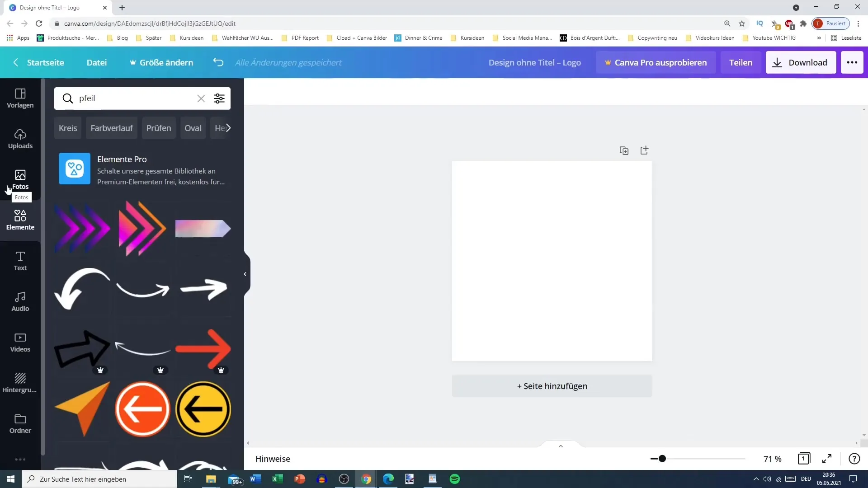Screen dimensions: 868x488
Task: Click the Hintergründe panel icon
Action: 20,382
